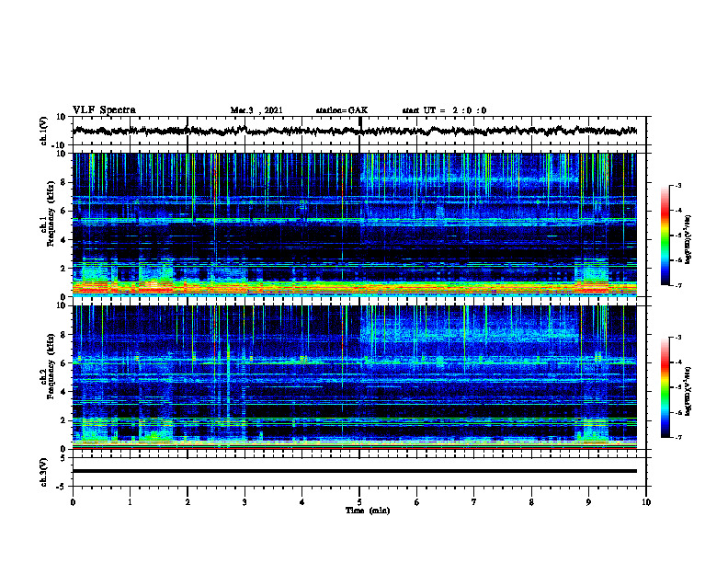This screenshot has height=563, width=728.
Task: Click the "station=GAK" header label
Action: (x=342, y=110)
